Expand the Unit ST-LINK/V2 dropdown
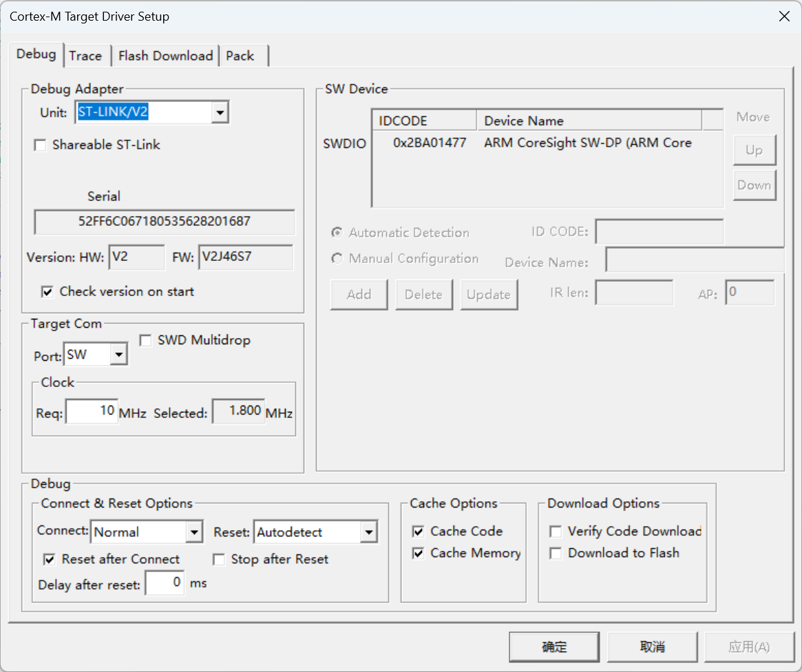802x672 pixels. [220, 112]
